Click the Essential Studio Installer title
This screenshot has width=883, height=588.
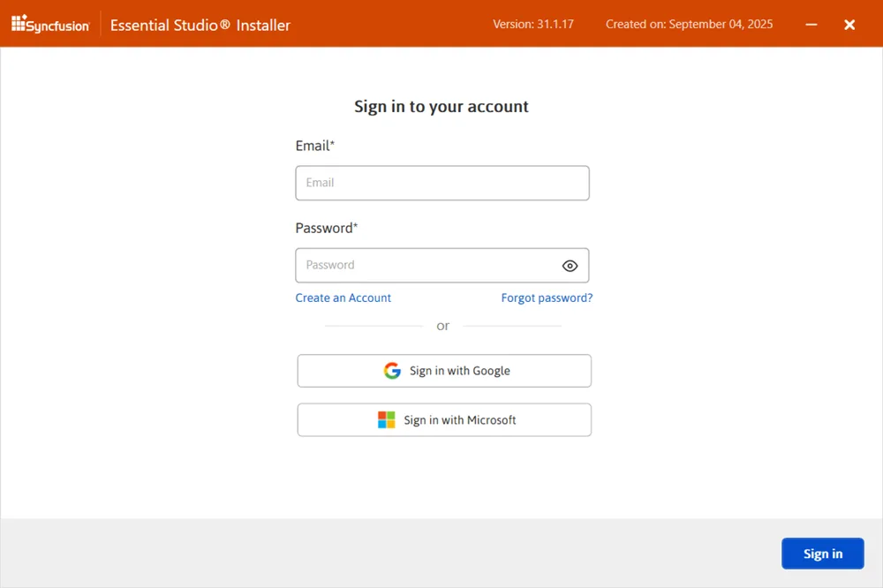pos(200,26)
